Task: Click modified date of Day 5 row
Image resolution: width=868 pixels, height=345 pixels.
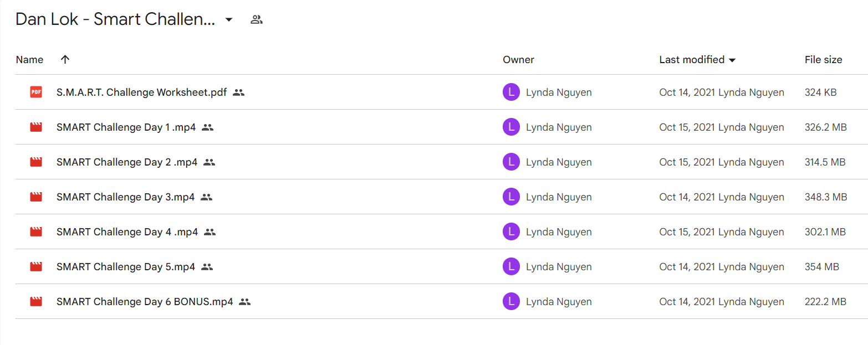Action: point(722,267)
